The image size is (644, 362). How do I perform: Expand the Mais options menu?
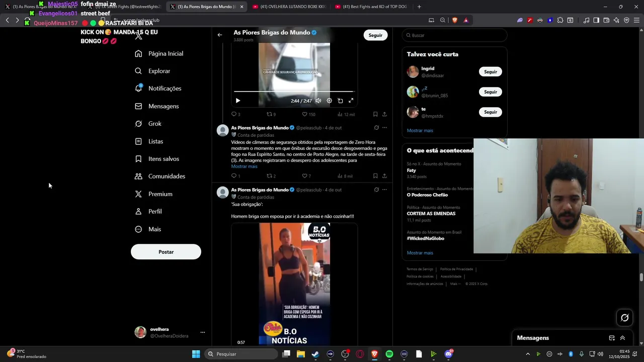point(148,229)
